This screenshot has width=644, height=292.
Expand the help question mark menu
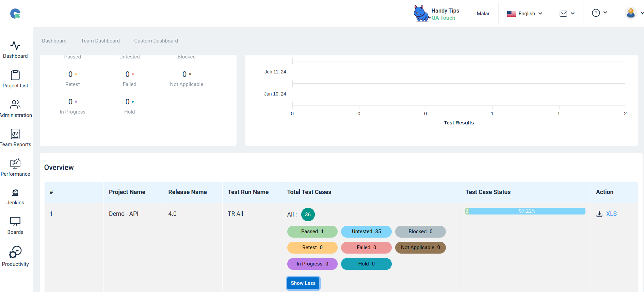pos(599,13)
